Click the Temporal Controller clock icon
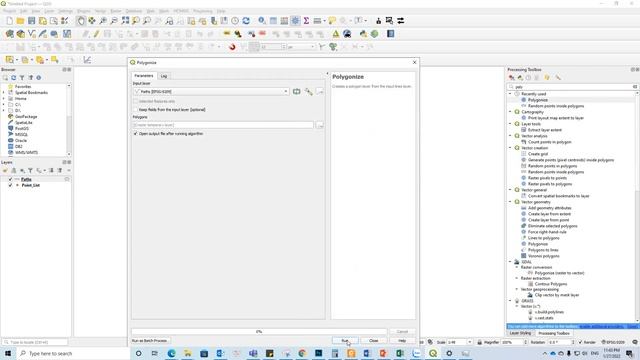Screen dimensions: 640x360 click(x=235, y=21)
